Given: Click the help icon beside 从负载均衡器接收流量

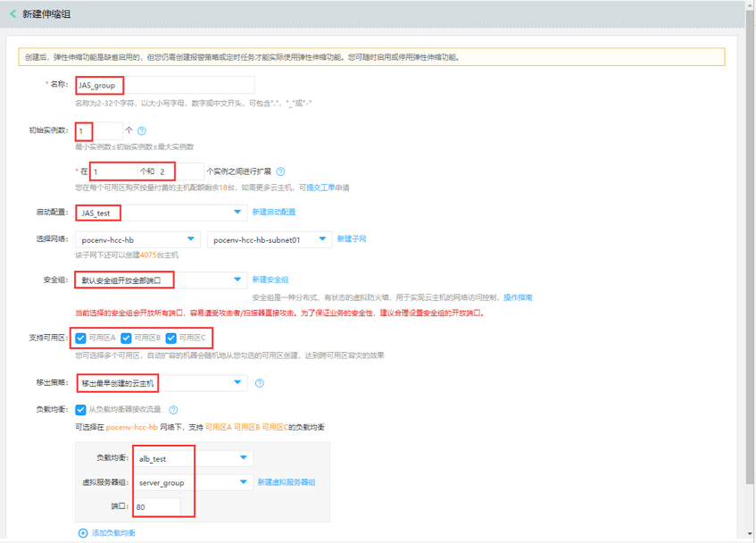Looking at the screenshot, I should click(x=170, y=408).
